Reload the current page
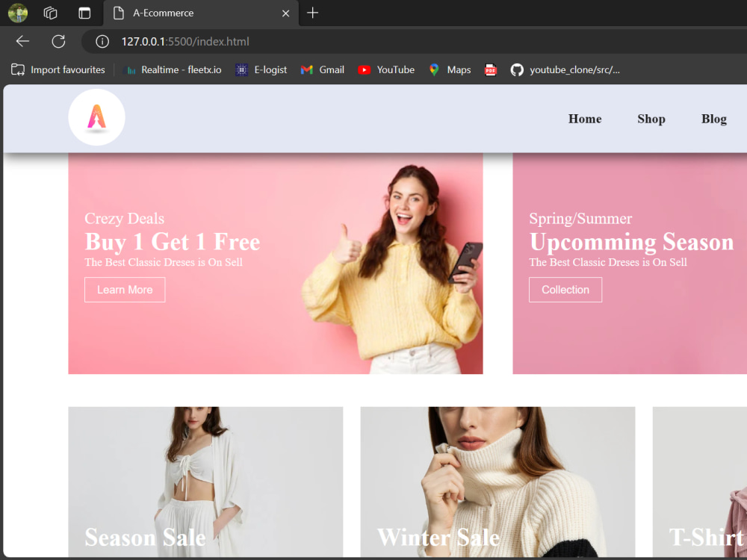This screenshot has width=747, height=560. [58, 41]
